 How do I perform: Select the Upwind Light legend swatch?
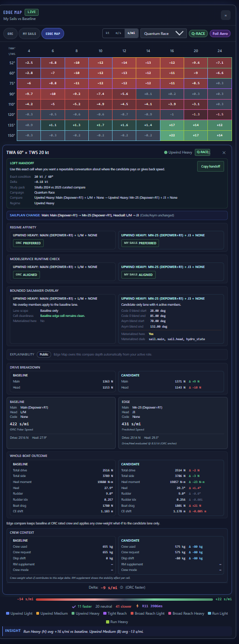[7, 613]
